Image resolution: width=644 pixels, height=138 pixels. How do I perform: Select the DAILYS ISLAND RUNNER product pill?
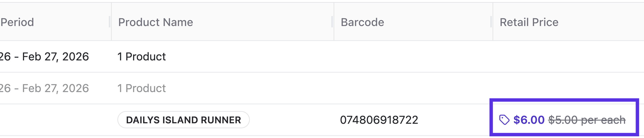point(184,119)
